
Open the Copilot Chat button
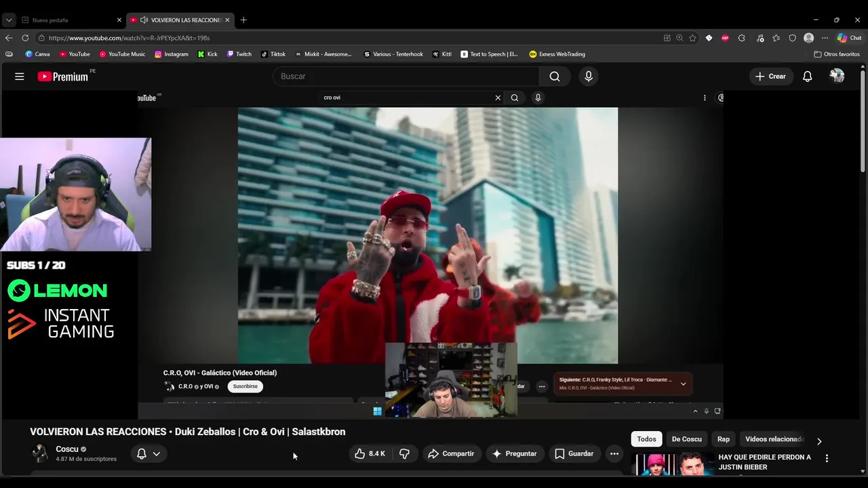848,38
